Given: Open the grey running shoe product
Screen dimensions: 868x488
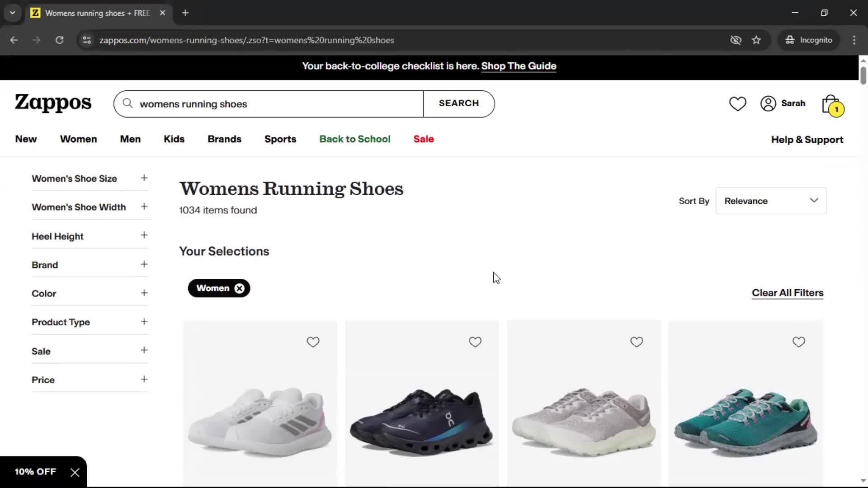Looking at the screenshot, I should pyautogui.click(x=584, y=404).
